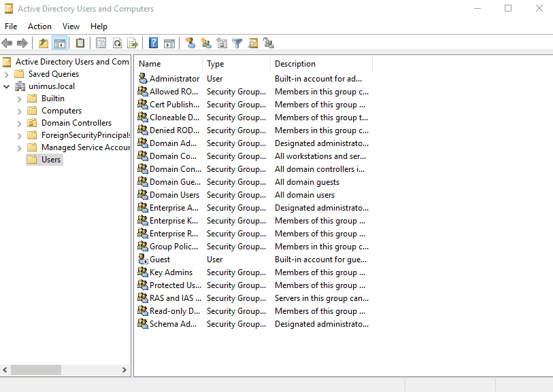This screenshot has height=392, width=553.
Task: Open the Action menu
Action: point(39,26)
